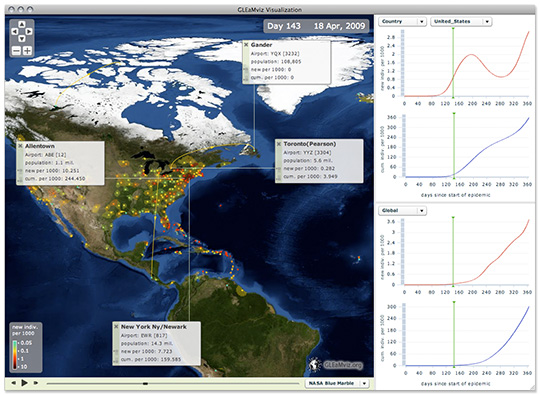This screenshot has height=395, width=540.
Task: Click the new indiv. per 1000 legend title
Action: coord(24,330)
